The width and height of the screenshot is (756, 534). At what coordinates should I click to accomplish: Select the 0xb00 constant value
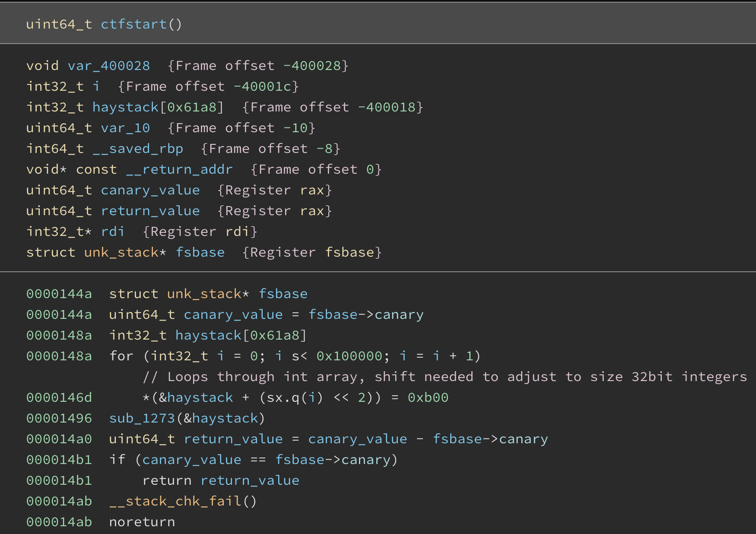click(x=428, y=397)
